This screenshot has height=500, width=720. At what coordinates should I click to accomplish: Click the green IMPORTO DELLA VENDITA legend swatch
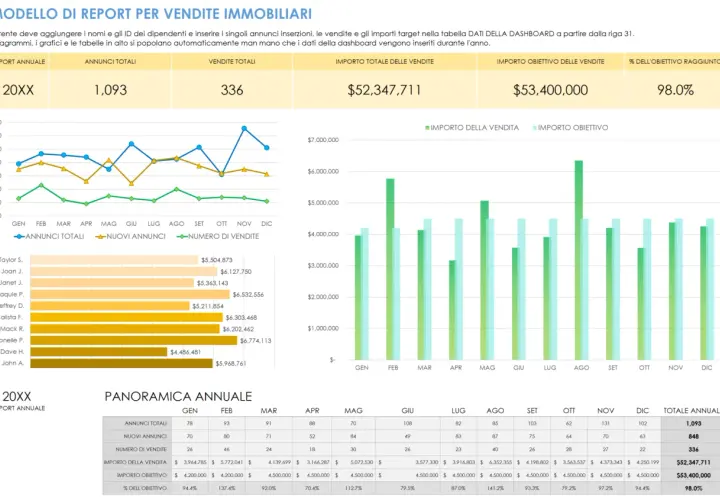pos(428,128)
